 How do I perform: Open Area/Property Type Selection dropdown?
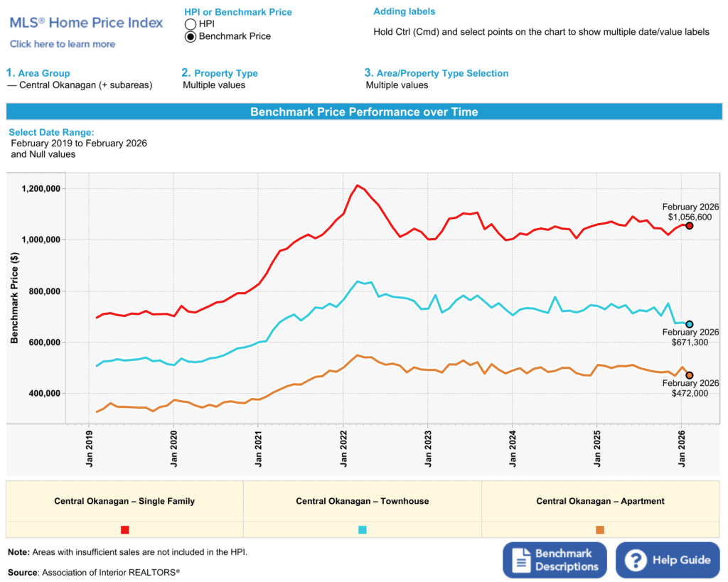point(397,85)
